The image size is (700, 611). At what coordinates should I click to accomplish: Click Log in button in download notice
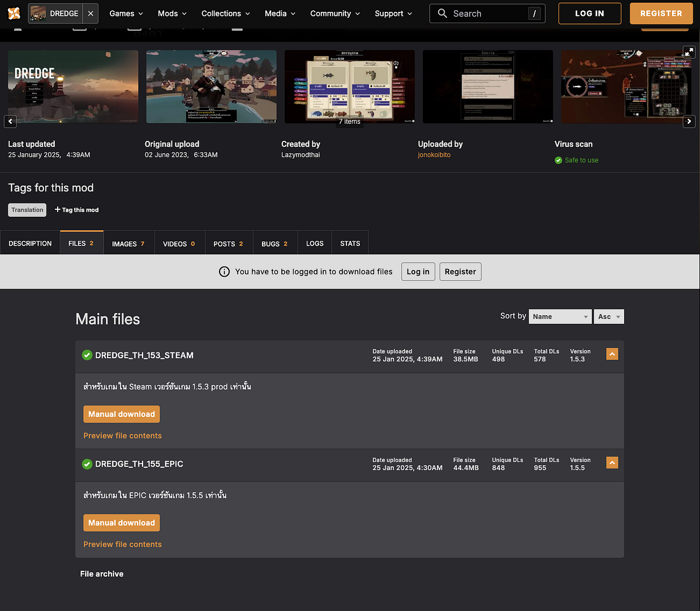[418, 272]
